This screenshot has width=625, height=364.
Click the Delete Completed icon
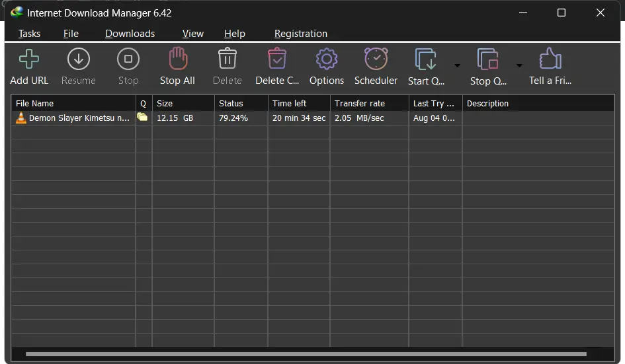tap(277, 59)
